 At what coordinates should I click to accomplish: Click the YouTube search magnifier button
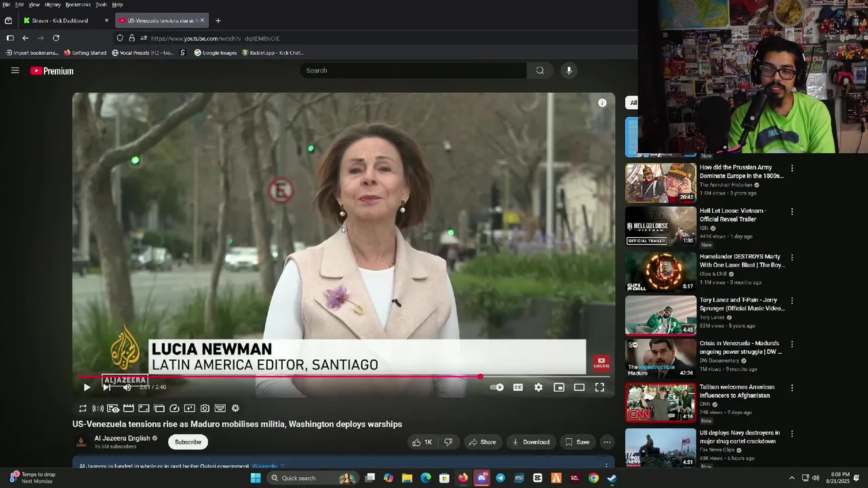pyautogui.click(x=540, y=70)
